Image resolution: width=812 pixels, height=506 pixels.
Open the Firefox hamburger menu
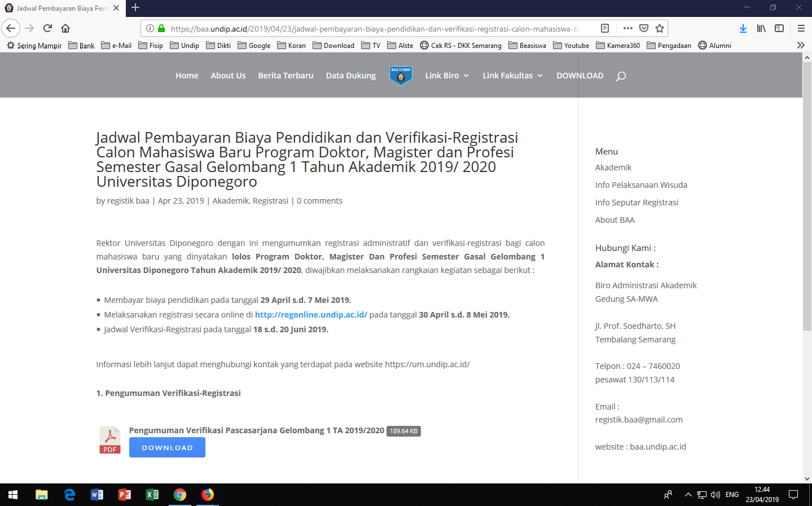click(801, 28)
